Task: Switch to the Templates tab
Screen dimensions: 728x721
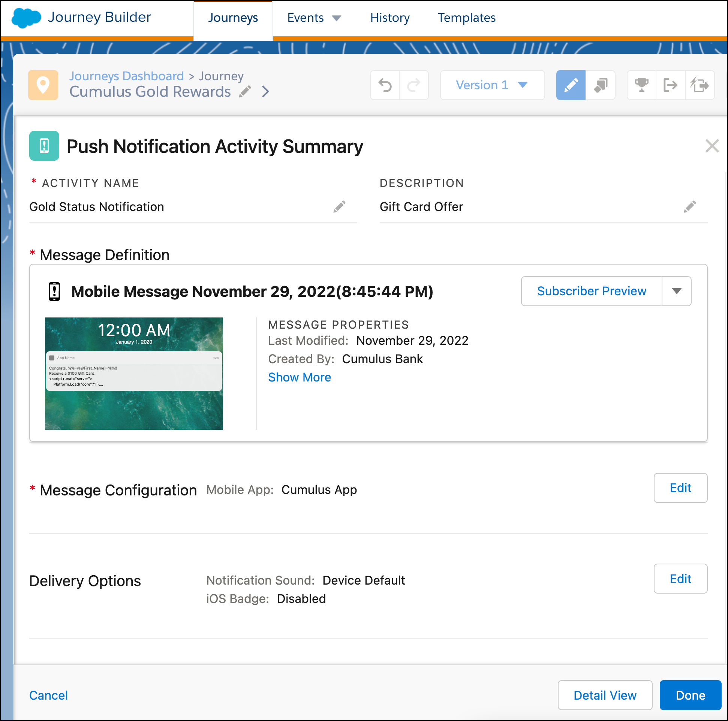Action: [x=466, y=18]
